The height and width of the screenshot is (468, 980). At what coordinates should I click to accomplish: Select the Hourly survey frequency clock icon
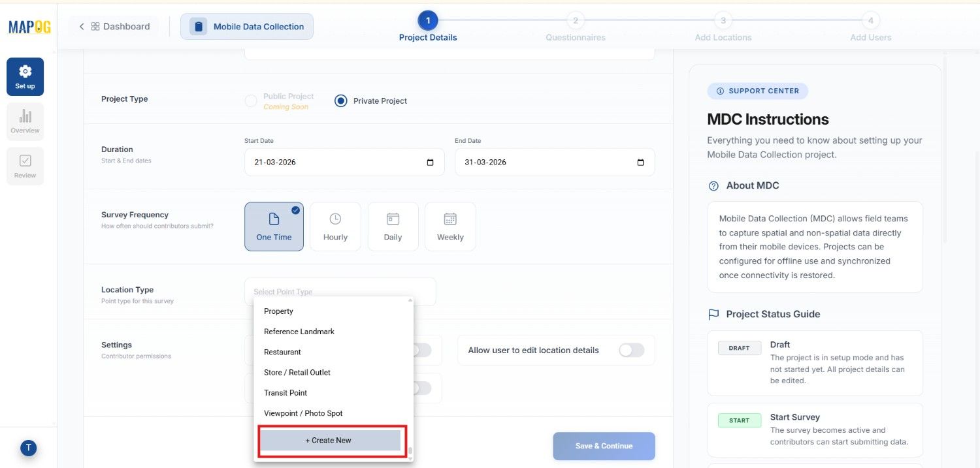(x=335, y=219)
